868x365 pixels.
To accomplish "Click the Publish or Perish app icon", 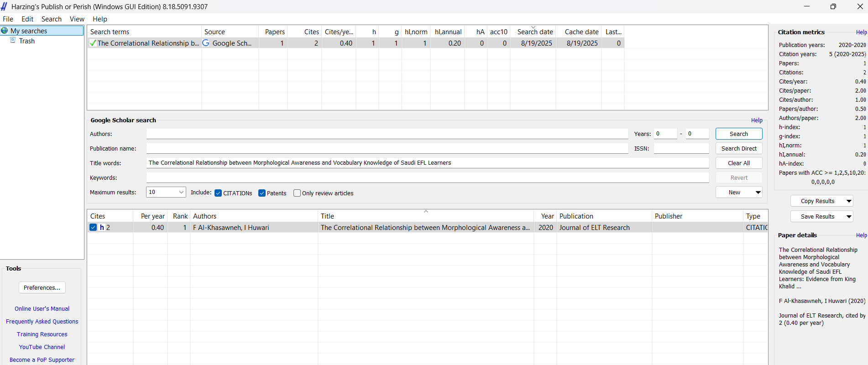I will click(x=4, y=6).
